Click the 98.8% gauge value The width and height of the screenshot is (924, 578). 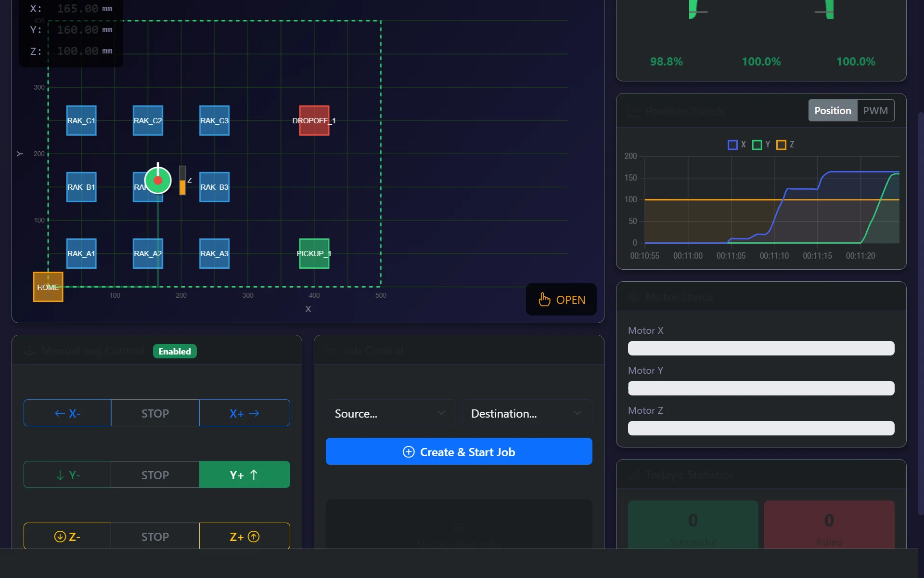tap(666, 62)
